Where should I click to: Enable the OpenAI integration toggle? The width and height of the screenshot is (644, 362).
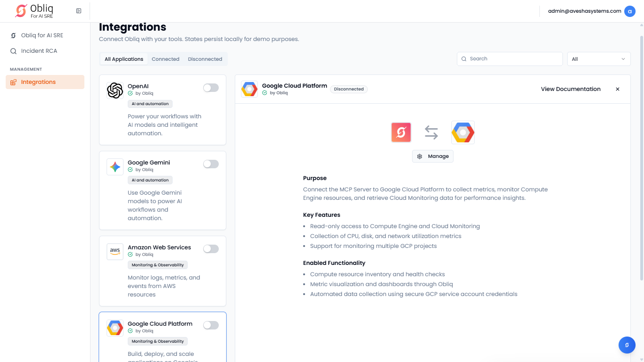(x=211, y=88)
